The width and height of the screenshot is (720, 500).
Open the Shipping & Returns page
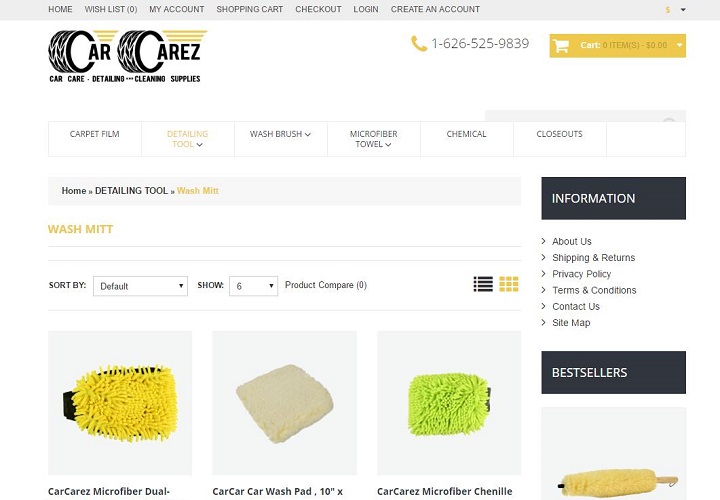(x=593, y=258)
